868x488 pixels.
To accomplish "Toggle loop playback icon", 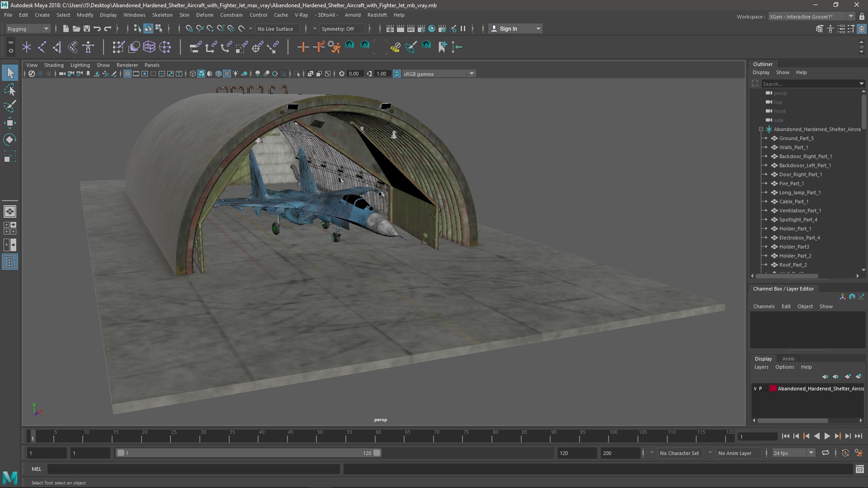I will click(x=826, y=453).
